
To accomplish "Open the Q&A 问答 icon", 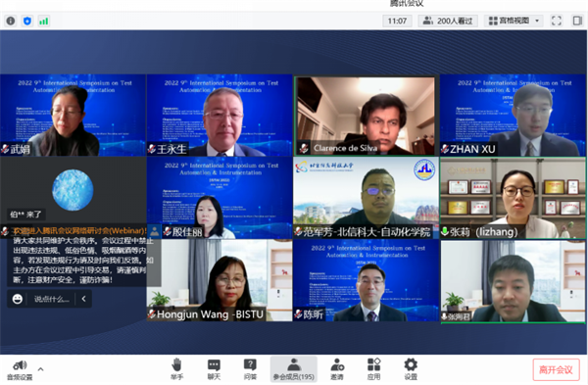I will (250, 369).
